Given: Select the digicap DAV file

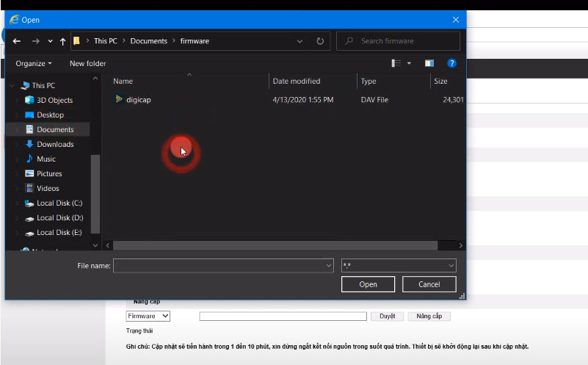Looking at the screenshot, I should [x=138, y=99].
